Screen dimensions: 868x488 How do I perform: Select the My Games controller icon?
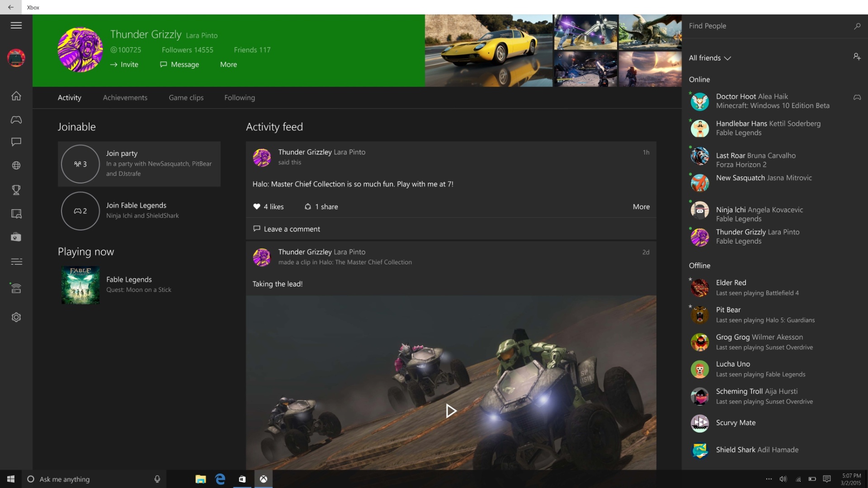point(16,120)
